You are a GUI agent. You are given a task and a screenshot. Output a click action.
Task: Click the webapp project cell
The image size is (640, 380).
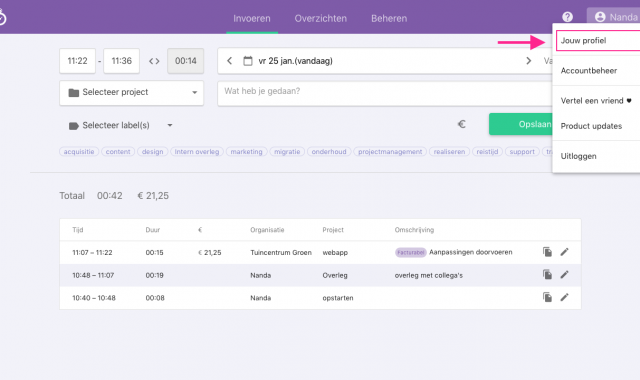[x=335, y=253]
